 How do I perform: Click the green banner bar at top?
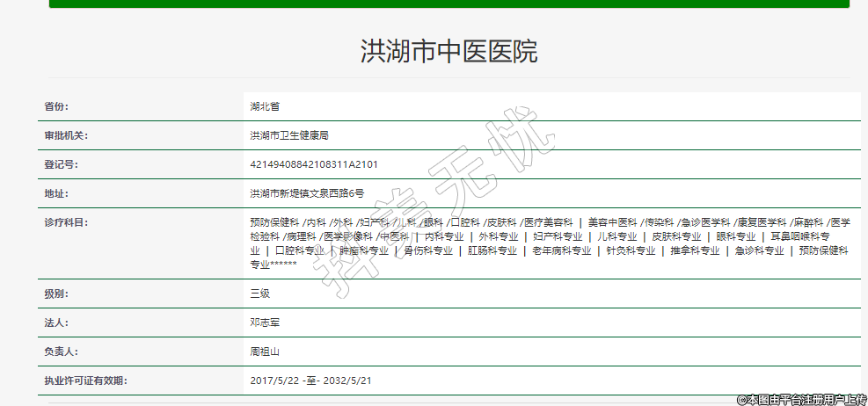tap(449, 4)
